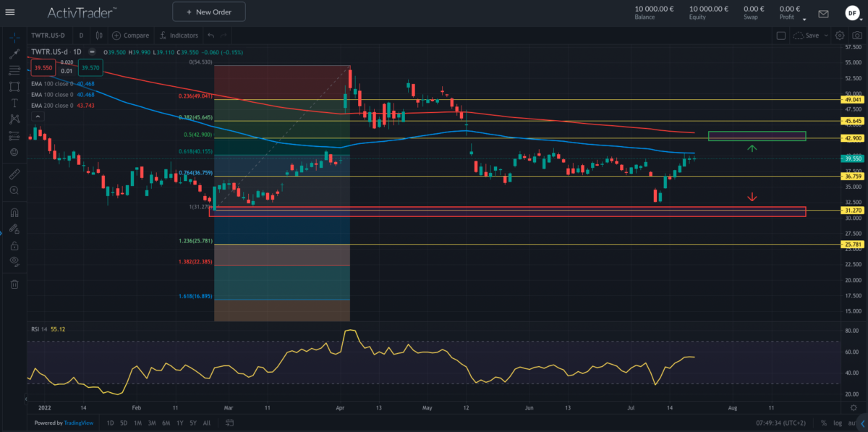Open the emoji icons tool
This screenshot has height=432, width=868.
click(14, 152)
